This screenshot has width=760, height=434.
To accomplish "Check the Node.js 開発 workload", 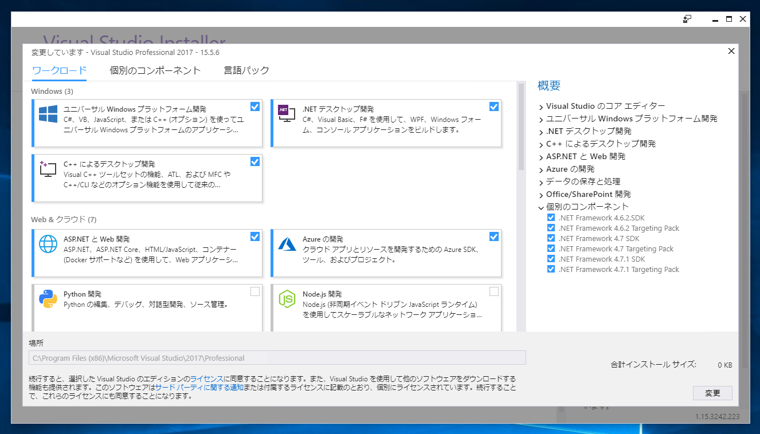I will coord(494,291).
